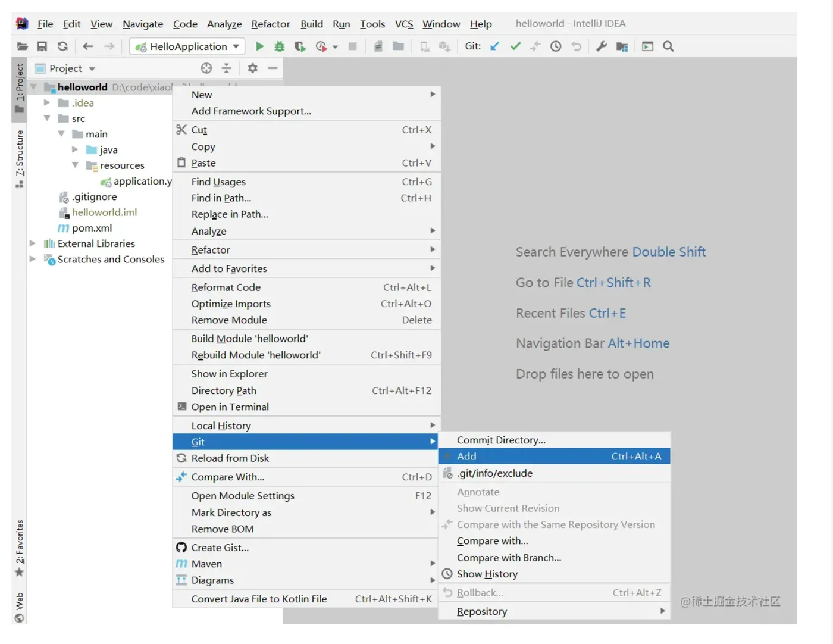
Task: Open the profiler dropdown arrow
Action: [336, 47]
